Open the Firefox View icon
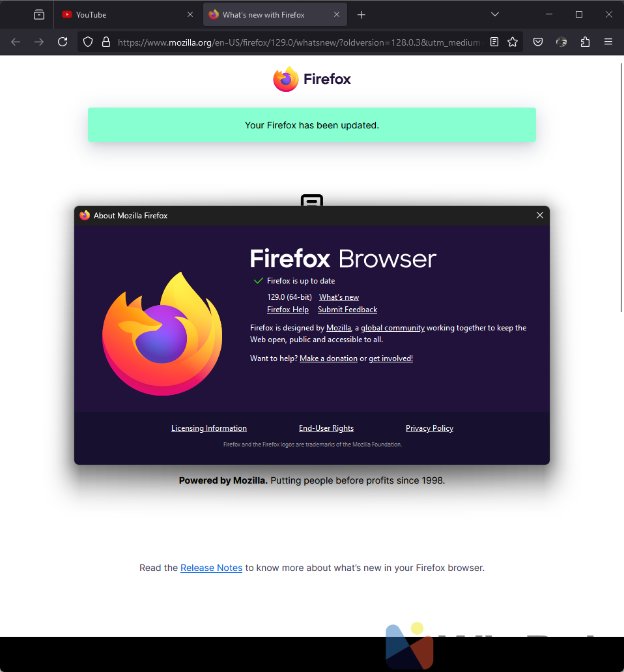 click(x=39, y=14)
